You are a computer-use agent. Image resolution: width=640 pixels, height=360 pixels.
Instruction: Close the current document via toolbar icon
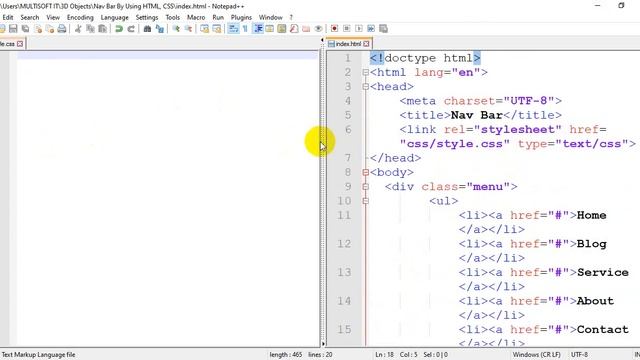[38, 29]
